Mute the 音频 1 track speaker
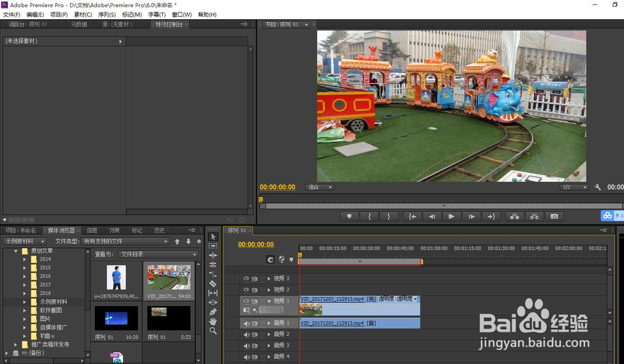Screen dimensions: 624x364 click(x=246, y=323)
